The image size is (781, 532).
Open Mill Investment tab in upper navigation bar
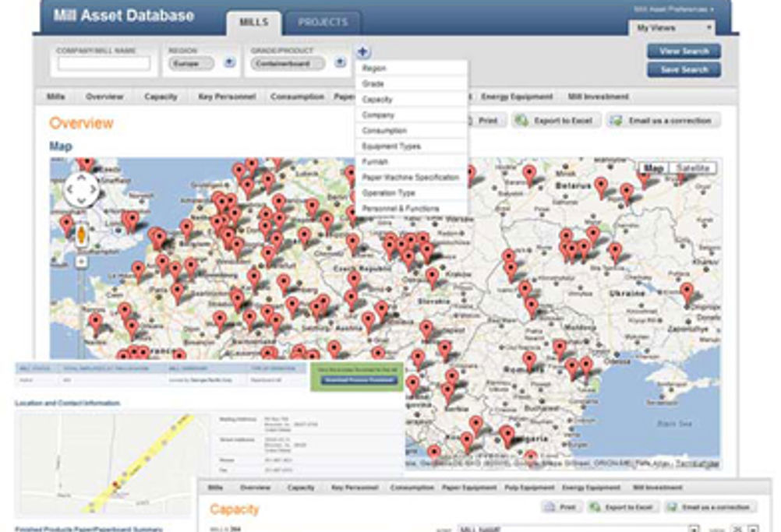[598, 97]
